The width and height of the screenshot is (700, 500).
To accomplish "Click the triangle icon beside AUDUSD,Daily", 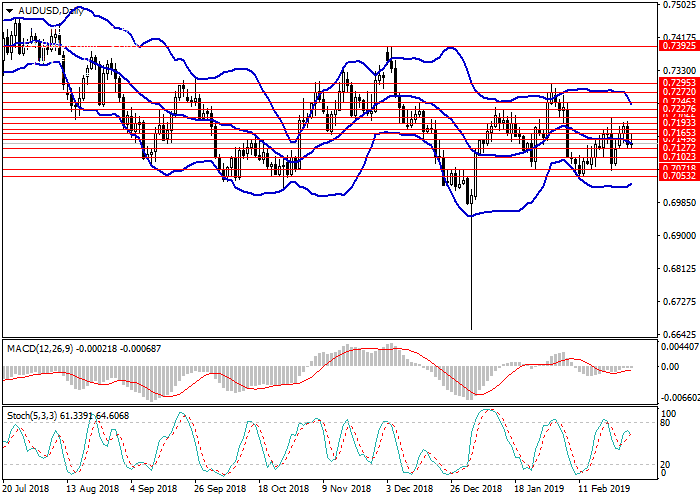I will (x=9, y=10).
